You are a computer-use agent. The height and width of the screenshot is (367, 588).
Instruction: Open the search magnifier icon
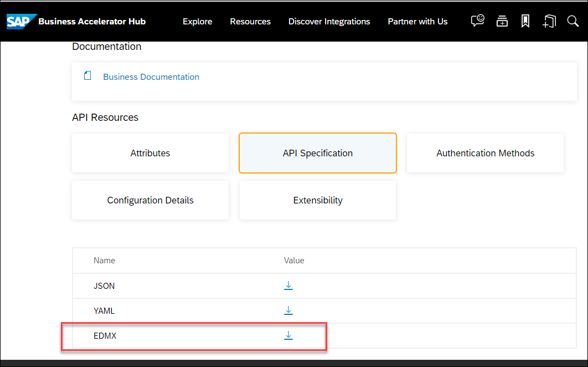(x=572, y=21)
